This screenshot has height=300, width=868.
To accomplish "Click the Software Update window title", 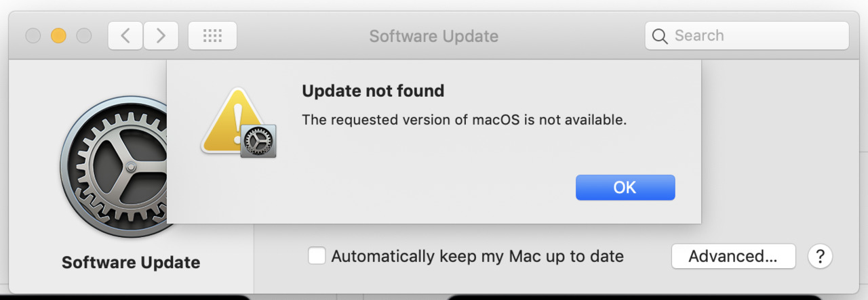I will pyautogui.click(x=434, y=36).
